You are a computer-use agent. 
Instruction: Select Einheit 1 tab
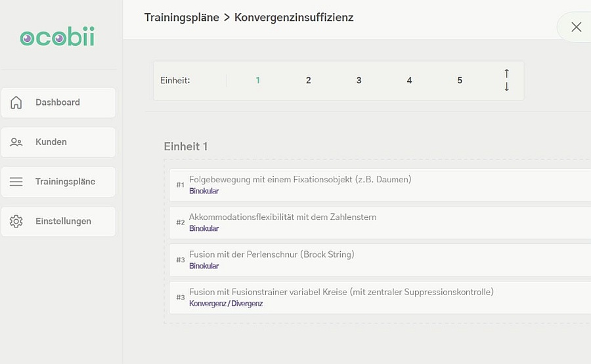coord(258,81)
